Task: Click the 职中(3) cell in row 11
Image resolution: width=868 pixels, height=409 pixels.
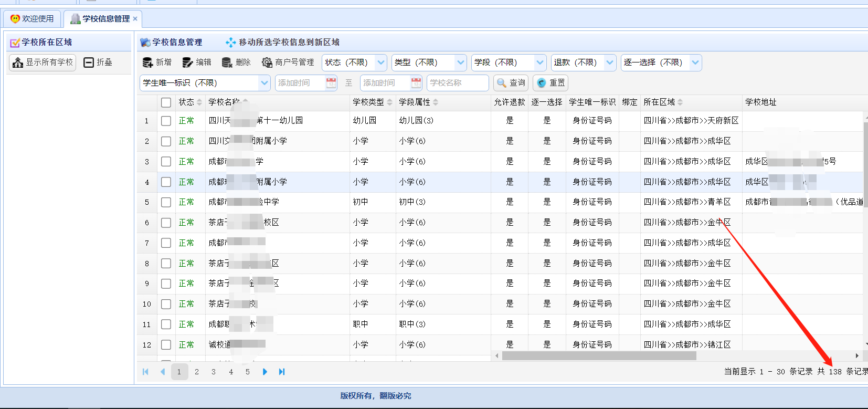Action: point(443,324)
